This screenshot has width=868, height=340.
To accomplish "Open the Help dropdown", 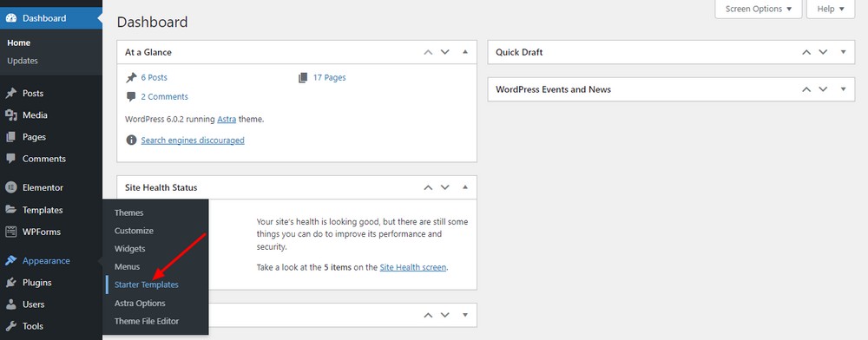I will tap(831, 9).
